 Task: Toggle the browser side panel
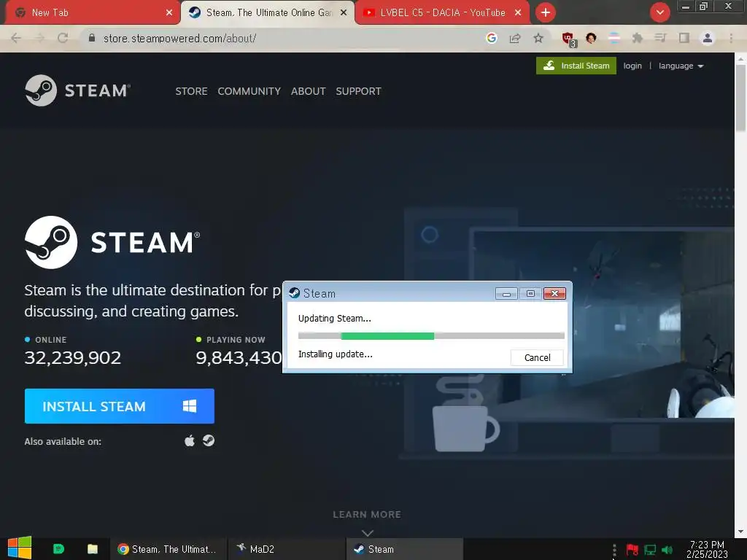(684, 38)
